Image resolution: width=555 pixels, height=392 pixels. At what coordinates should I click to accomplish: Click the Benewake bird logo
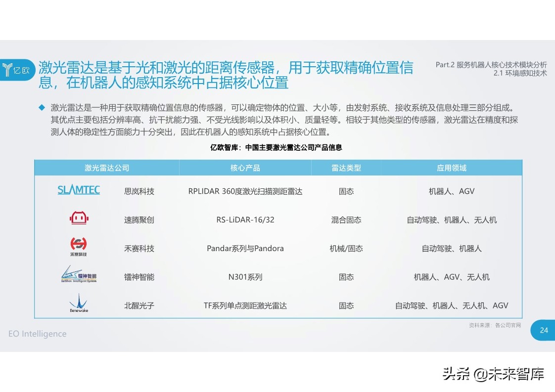click(79, 303)
